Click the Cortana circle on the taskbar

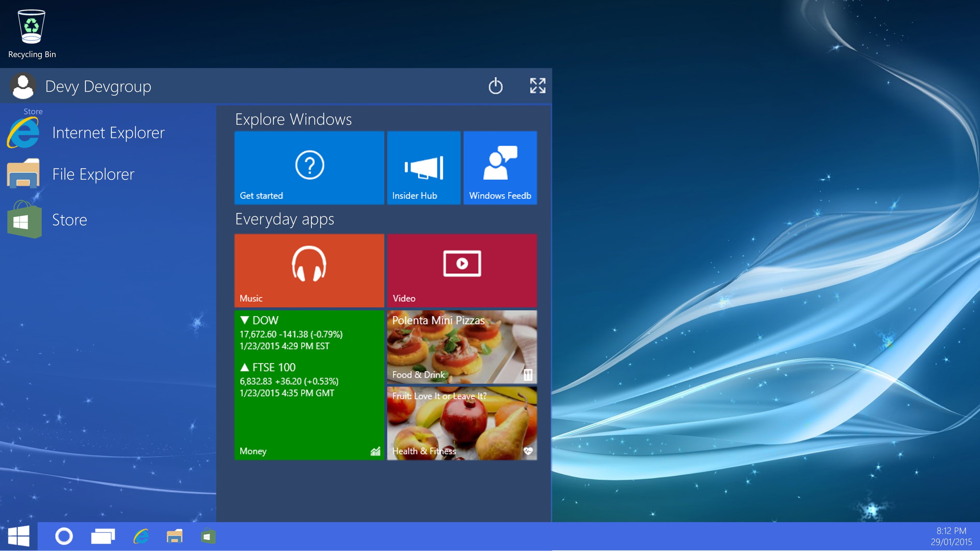64,536
